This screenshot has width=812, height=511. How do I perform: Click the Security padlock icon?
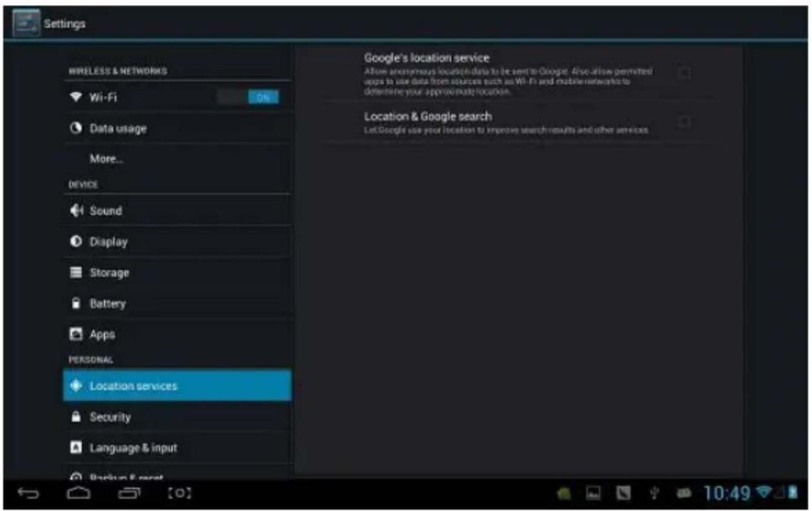point(75,417)
